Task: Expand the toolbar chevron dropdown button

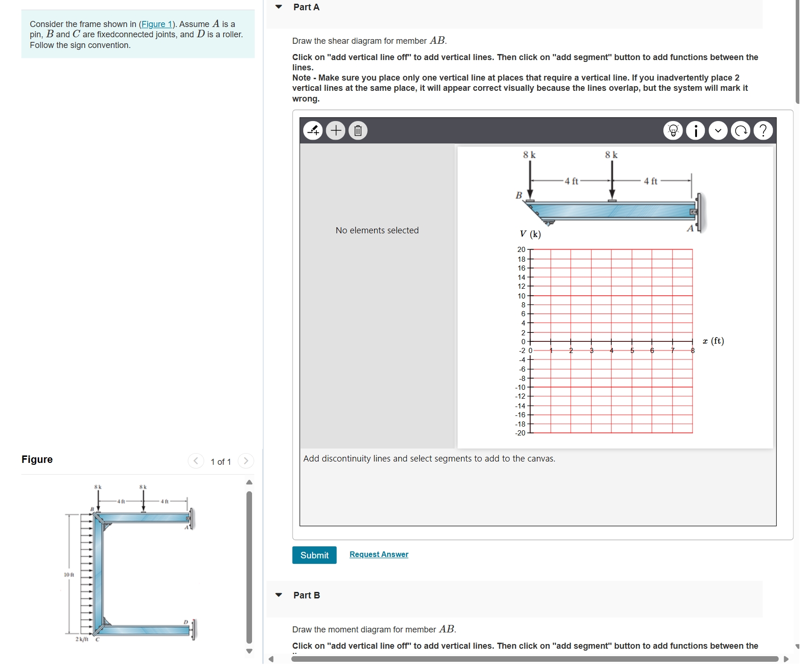Action: pyautogui.click(x=718, y=131)
